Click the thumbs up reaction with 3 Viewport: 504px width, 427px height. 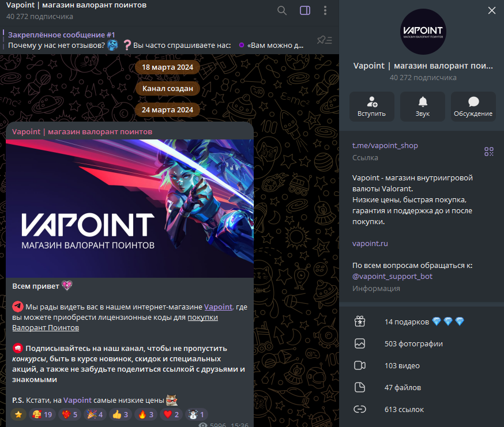pos(120,414)
